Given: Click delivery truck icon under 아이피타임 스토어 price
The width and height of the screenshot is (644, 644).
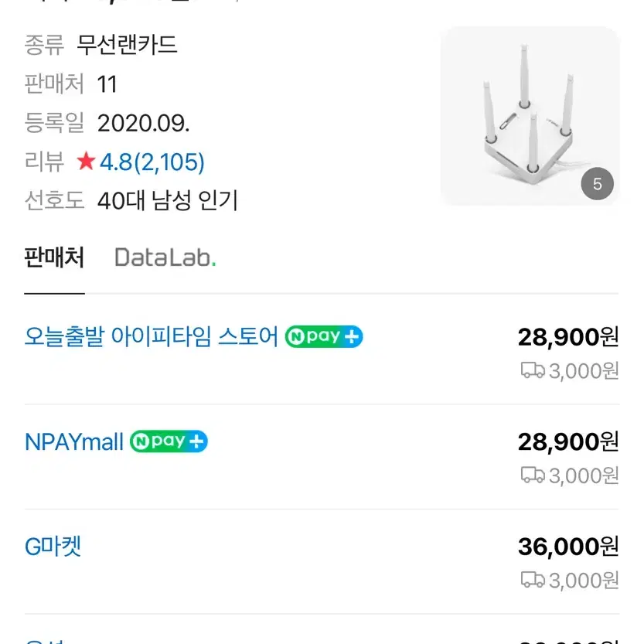Looking at the screenshot, I should 533,370.
